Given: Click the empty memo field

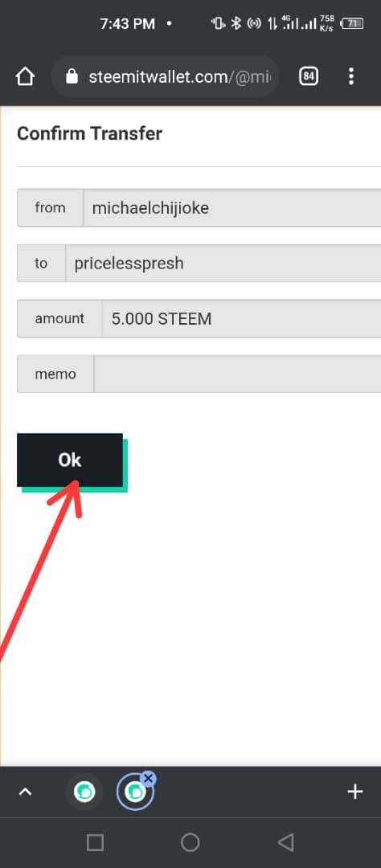Looking at the screenshot, I should (x=237, y=375).
